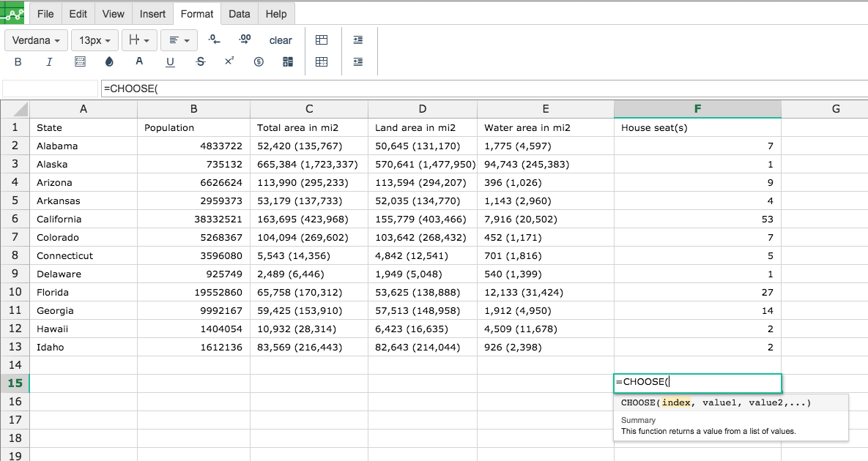This screenshot has height=461, width=868.
Task: Click the clear formatting button
Action: [x=281, y=40]
